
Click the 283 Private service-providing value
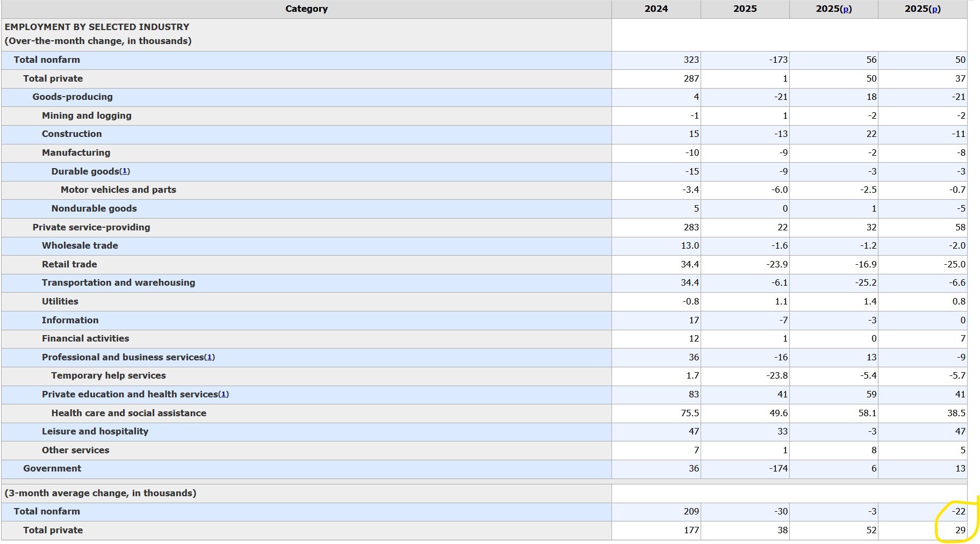(x=691, y=227)
